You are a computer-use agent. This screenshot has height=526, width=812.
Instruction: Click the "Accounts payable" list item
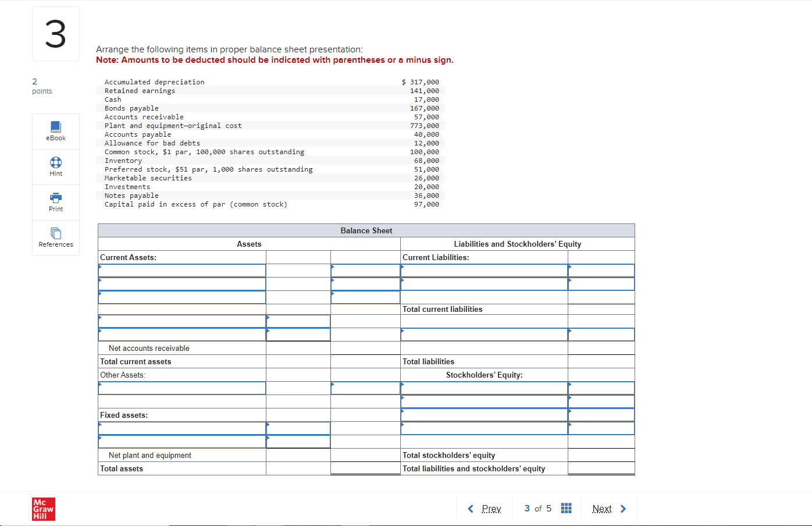138,134
